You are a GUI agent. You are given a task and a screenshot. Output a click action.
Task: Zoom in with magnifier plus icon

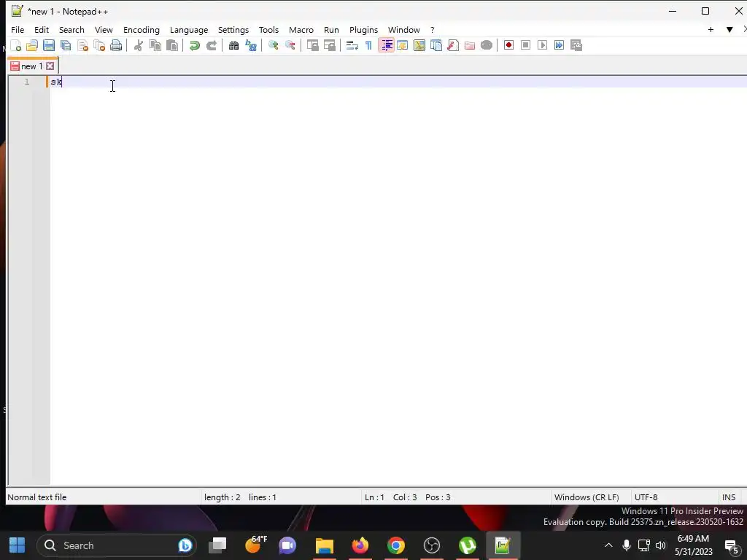click(273, 45)
